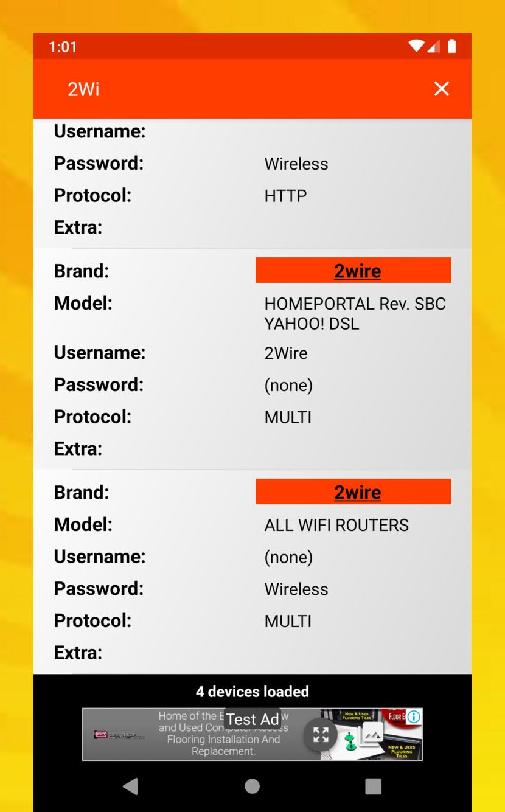Tap the 2Wire username value
This screenshot has width=505, height=812.
pyautogui.click(x=285, y=353)
